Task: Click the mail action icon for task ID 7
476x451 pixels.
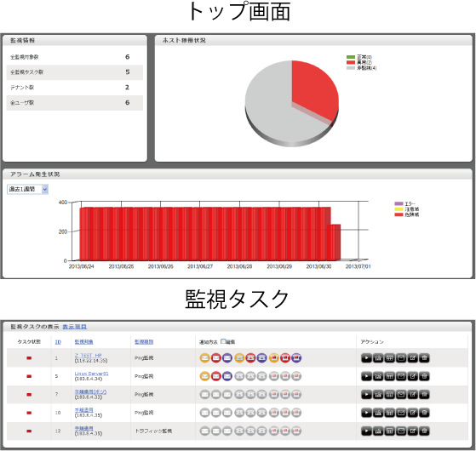Action: (x=401, y=395)
